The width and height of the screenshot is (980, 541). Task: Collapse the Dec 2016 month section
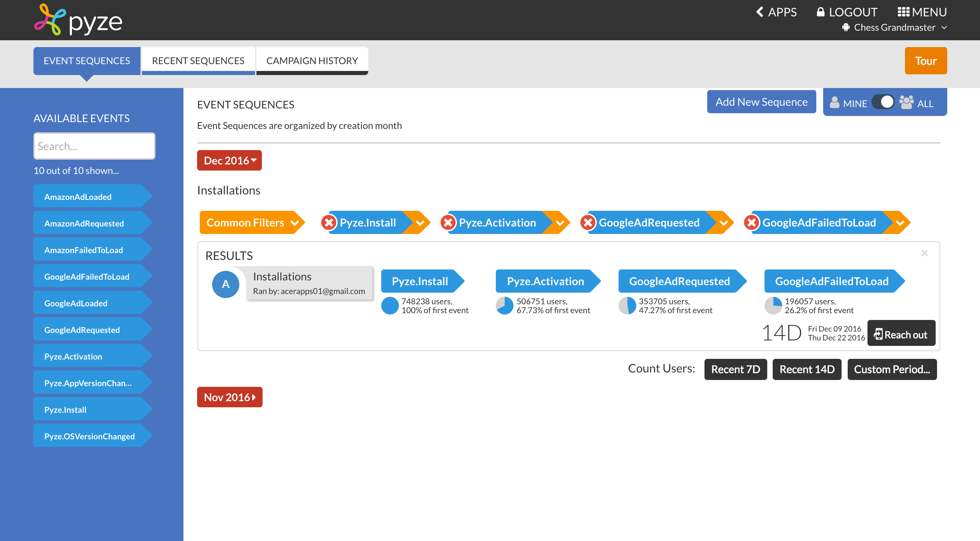pyautogui.click(x=229, y=161)
